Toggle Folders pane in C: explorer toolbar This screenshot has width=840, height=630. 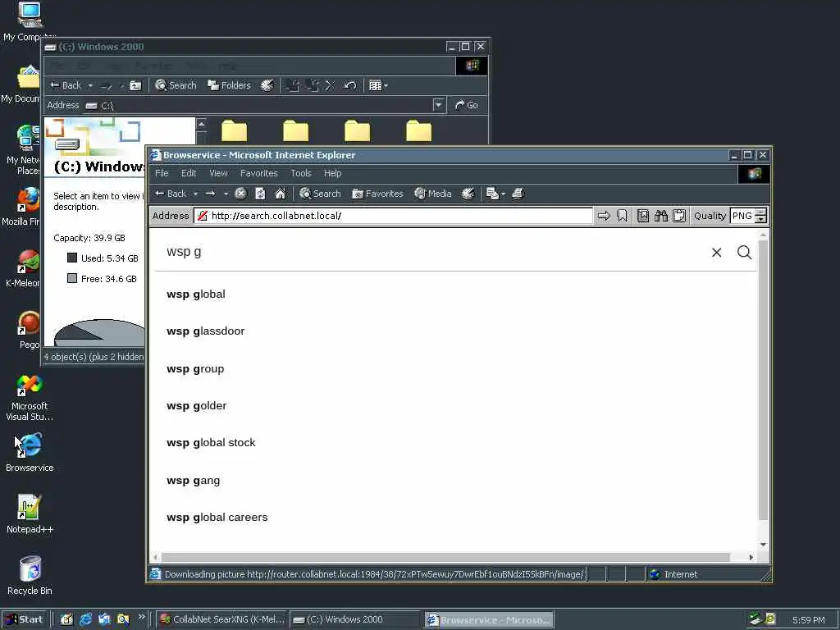[x=230, y=85]
